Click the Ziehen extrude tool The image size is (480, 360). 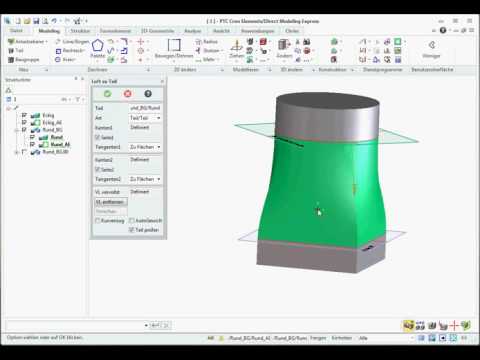point(237,49)
